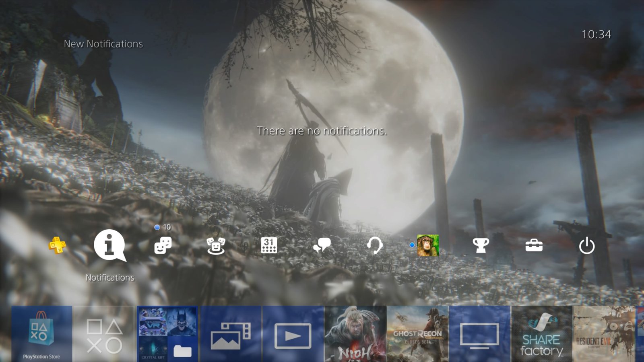Viewport: 644px width, 362px height.
Task: Launch the SHAREfactory tile
Action: (x=542, y=334)
